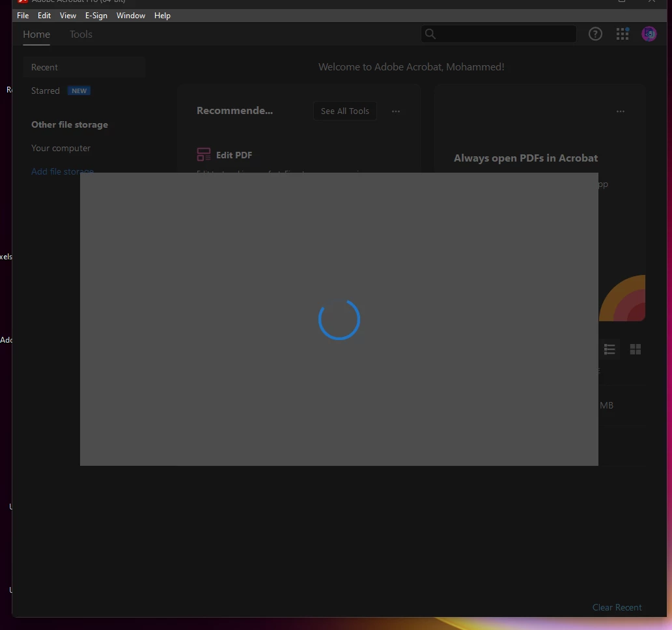Switch to thumbnail grid view icon
The height and width of the screenshot is (630, 672).
click(636, 349)
